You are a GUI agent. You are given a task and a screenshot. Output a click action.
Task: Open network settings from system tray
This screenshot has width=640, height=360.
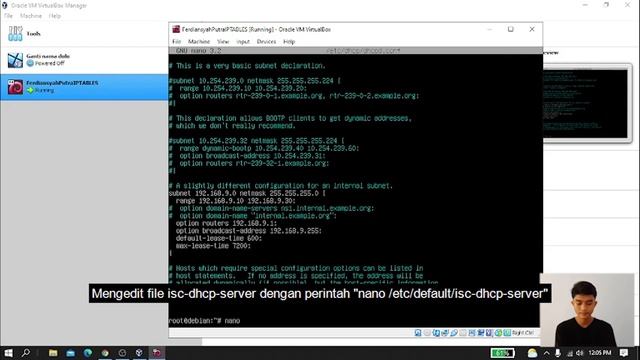569,353
